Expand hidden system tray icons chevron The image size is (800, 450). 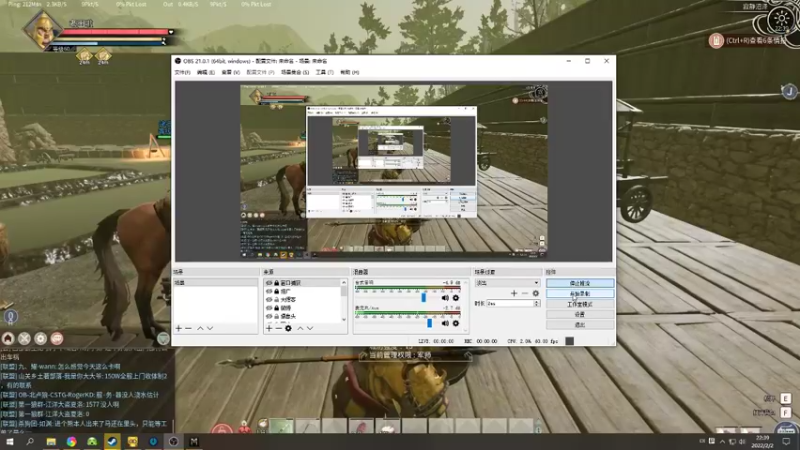pyautogui.click(x=722, y=441)
